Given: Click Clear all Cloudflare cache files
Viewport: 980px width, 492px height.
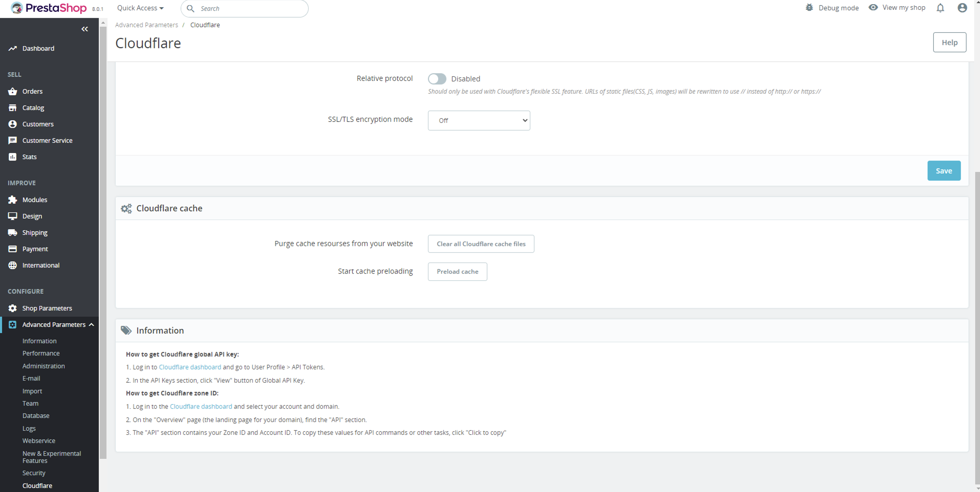Looking at the screenshot, I should coord(481,244).
